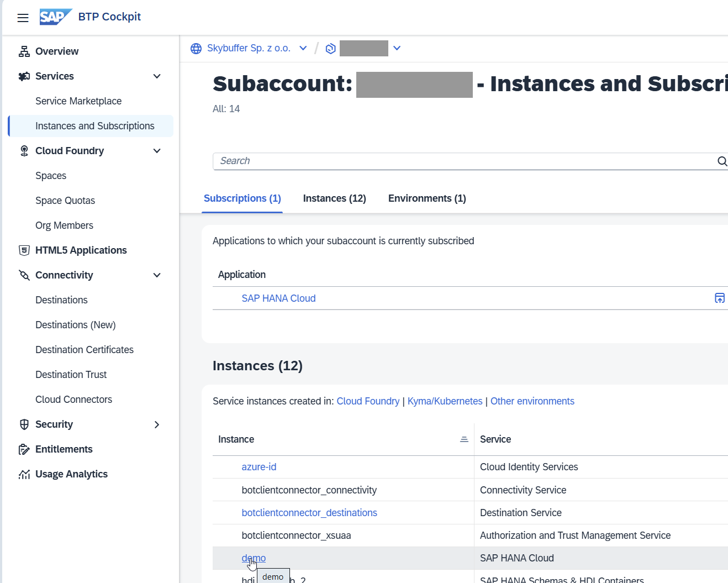
Task: Open the demo instance link
Action: [x=254, y=558]
